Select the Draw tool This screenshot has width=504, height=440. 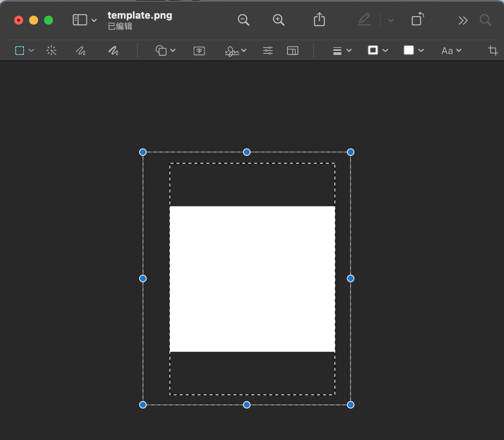[113, 50]
